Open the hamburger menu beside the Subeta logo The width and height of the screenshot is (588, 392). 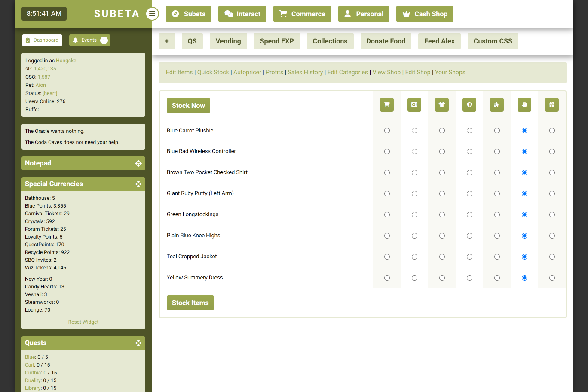(152, 14)
